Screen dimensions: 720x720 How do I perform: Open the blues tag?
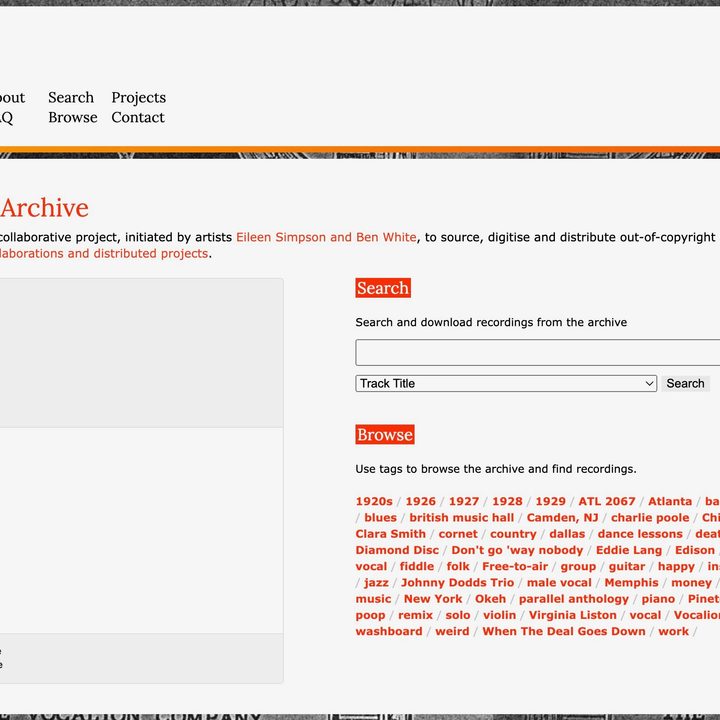coord(380,518)
